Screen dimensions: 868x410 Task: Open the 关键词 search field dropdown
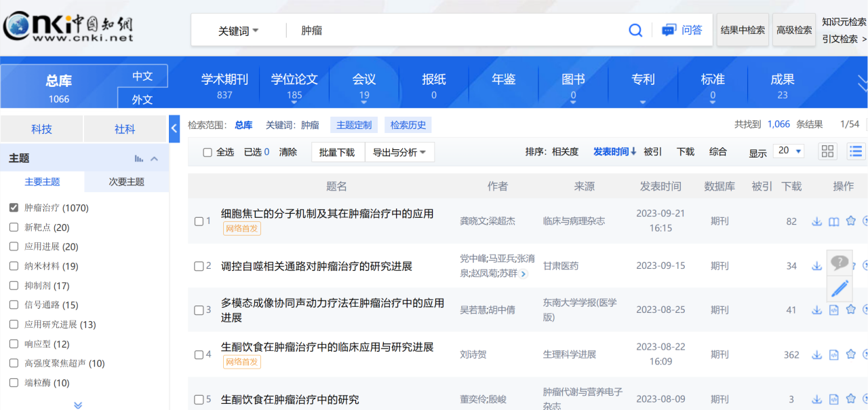tap(238, 31)
